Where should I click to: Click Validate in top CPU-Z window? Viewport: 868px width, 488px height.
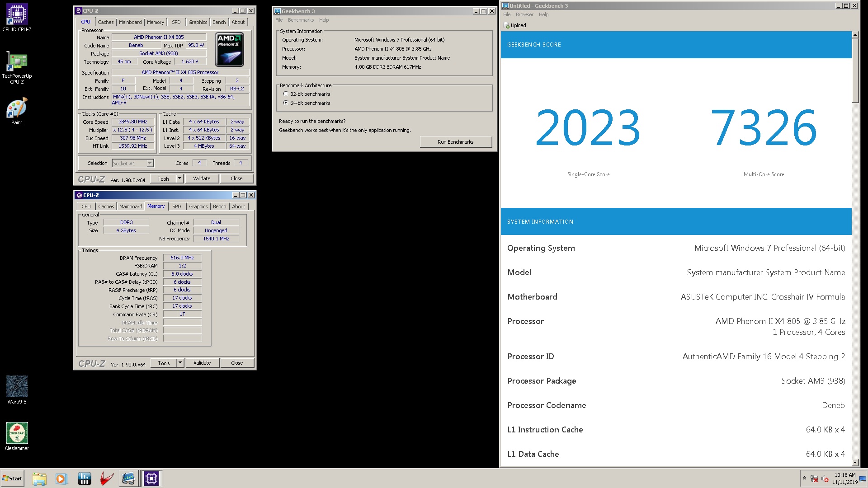coord(202,178)
